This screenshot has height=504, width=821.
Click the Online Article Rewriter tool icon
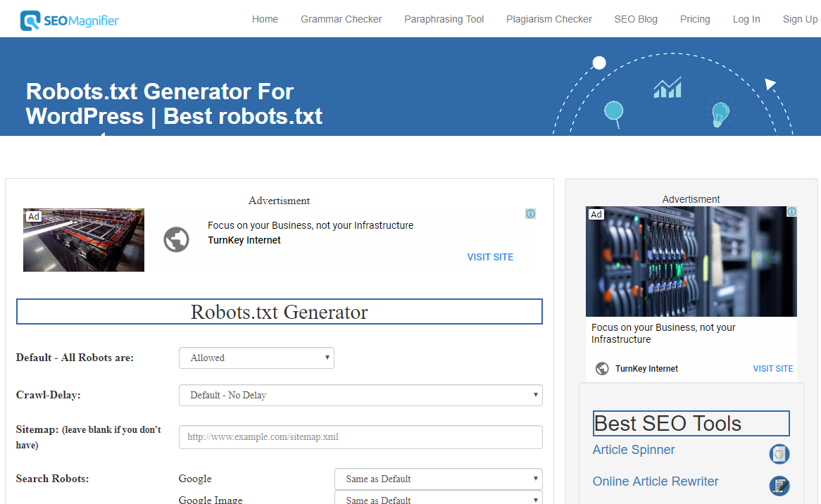[x=779, y=486]
